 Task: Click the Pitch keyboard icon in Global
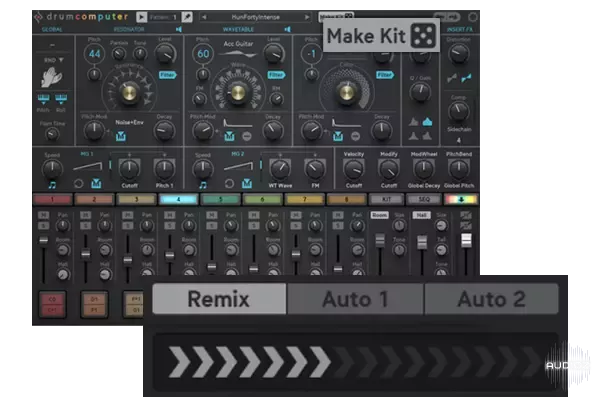[x=43, y=99]
